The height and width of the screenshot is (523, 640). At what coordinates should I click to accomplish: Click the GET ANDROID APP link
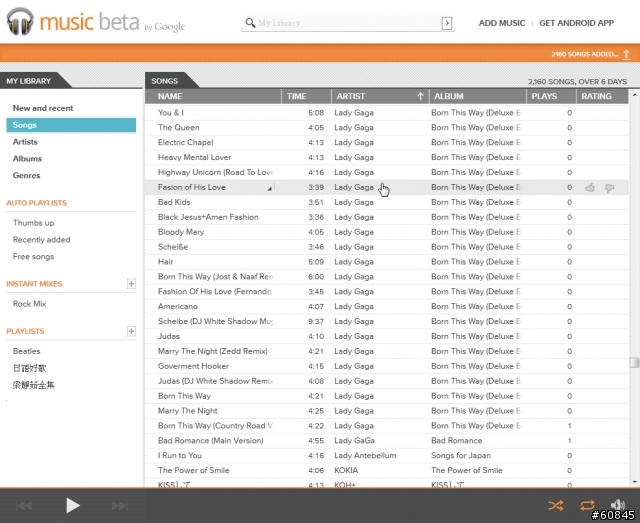[576, 23]
